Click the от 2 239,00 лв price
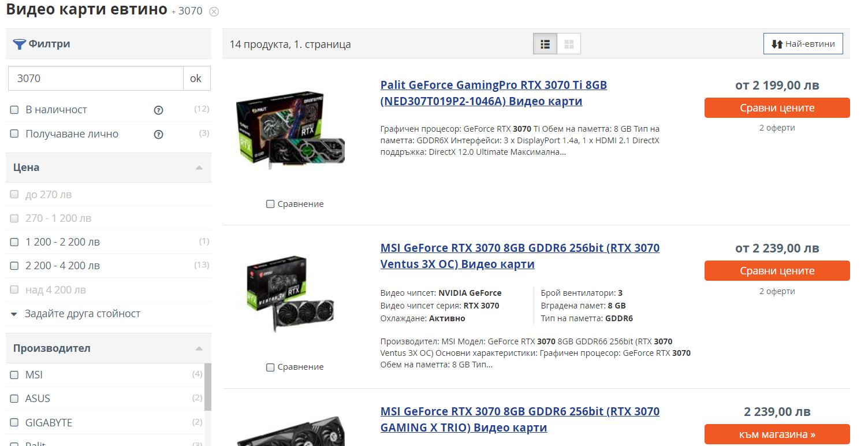Viewport: 868px width, 446px height. [x=777, y=248]
